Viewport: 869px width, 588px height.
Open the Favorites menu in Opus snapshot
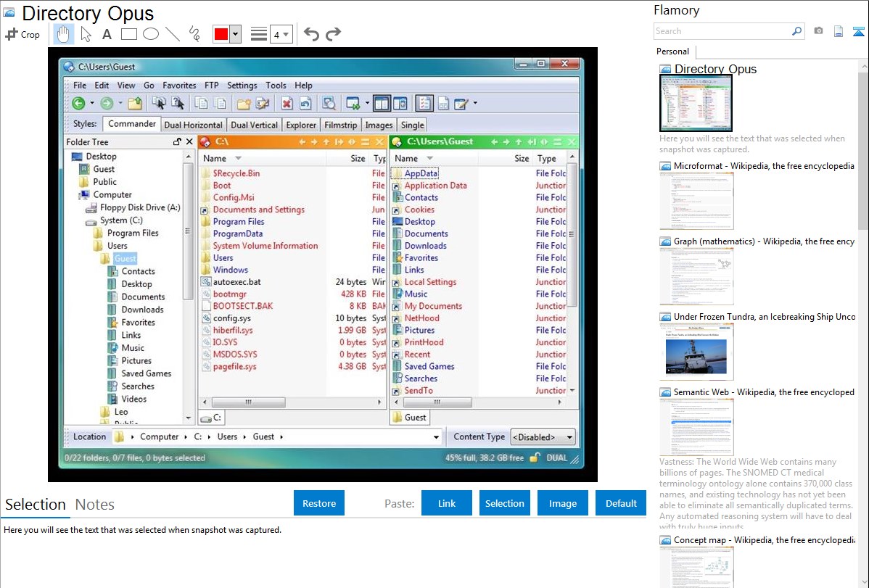click(x=179, y=86)
